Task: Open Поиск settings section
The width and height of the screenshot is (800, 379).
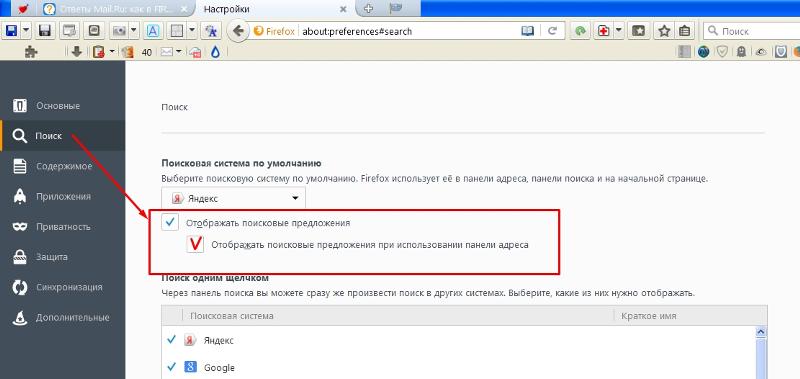Action: tap(62, 136)
